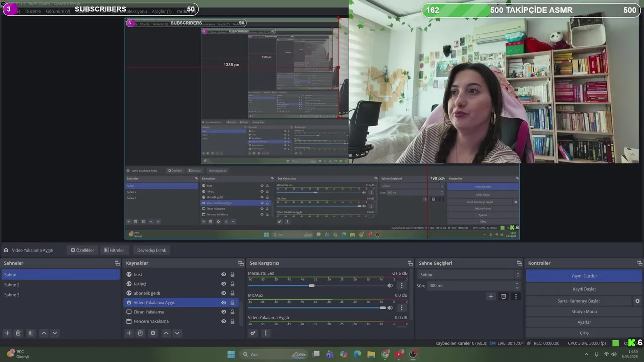Toggle the lock on the host source
Viewport: 644px width, 362px height.
click(232, 274)
